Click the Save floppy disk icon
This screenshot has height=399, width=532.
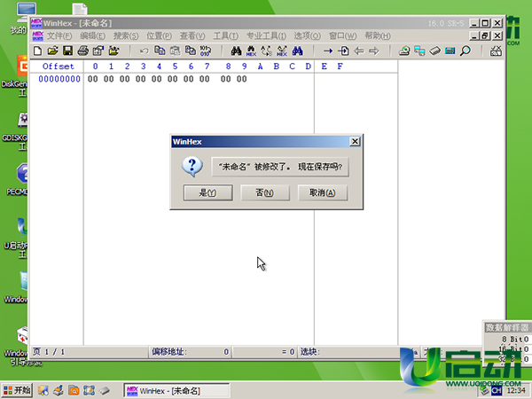68,51
